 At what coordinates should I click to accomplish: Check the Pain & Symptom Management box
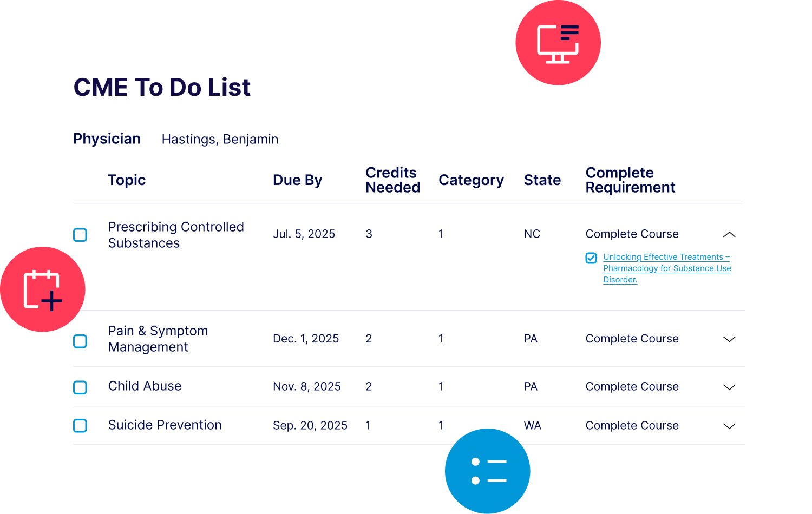(x=80, y=341)
